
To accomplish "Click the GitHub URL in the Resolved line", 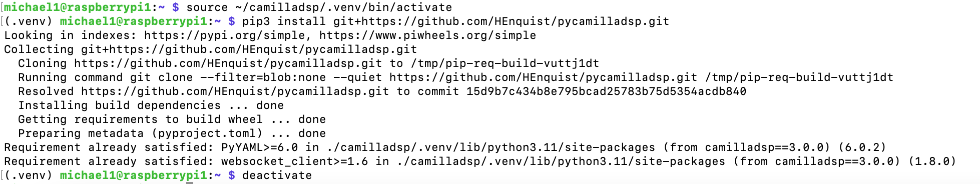I will [x=235, y=91].
